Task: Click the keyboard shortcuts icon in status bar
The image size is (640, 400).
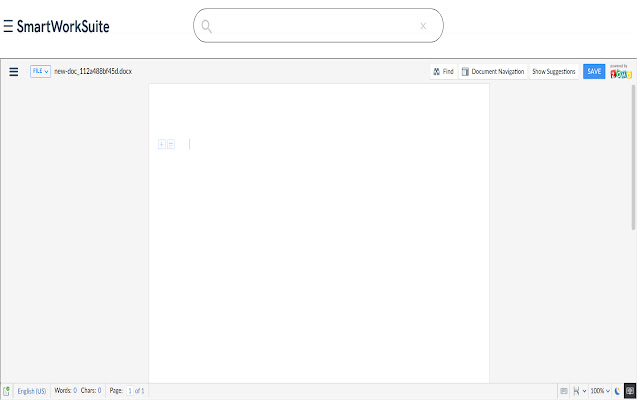Action: tap(564, 391)
